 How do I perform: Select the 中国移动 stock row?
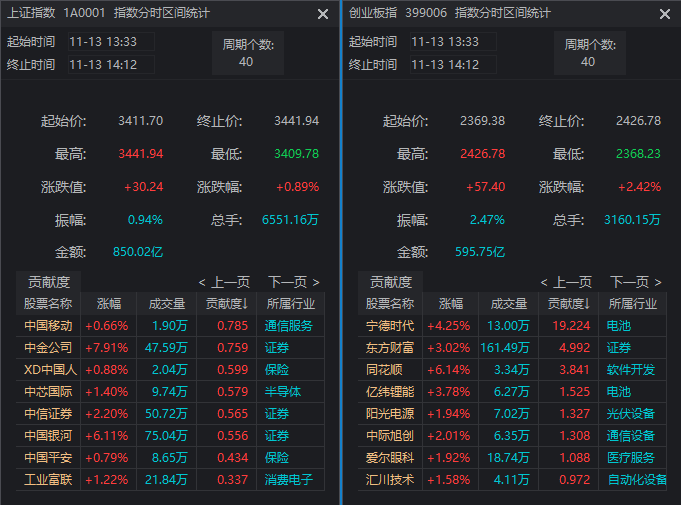tap(48, 325)
